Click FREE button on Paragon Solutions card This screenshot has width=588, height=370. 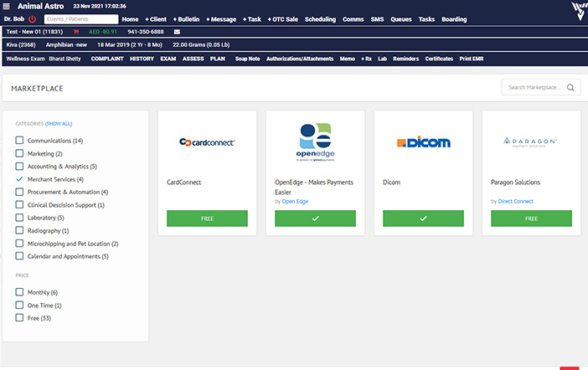point(531,218)
